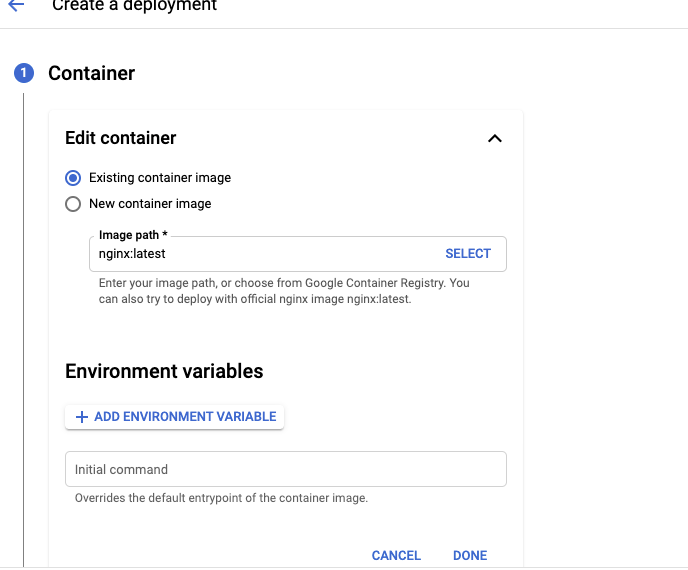Choose the New container image radio button
This screenshot has width=688, height=570.
click(73, 204)
